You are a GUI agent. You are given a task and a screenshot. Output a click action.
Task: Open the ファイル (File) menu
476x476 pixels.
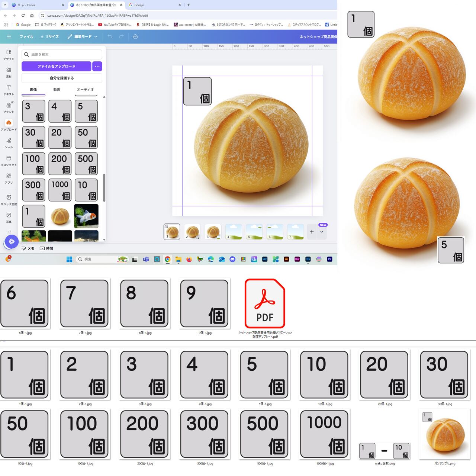tap(26, 36)
